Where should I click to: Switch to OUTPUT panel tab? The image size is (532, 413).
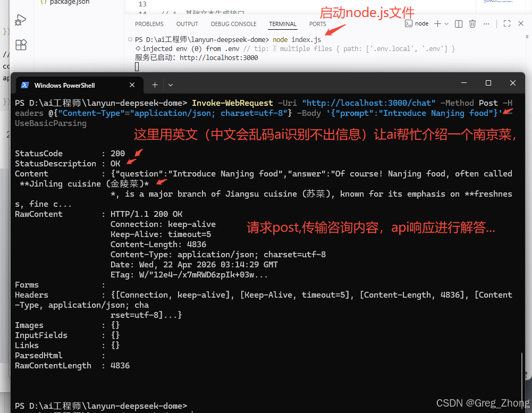(x=187, y=24)
